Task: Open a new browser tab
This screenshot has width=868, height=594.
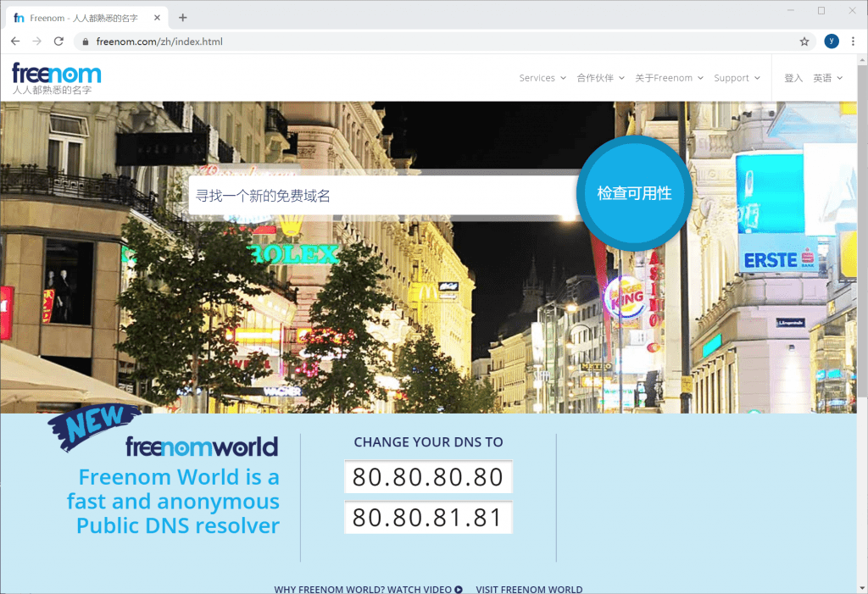Action: [182, 18]
